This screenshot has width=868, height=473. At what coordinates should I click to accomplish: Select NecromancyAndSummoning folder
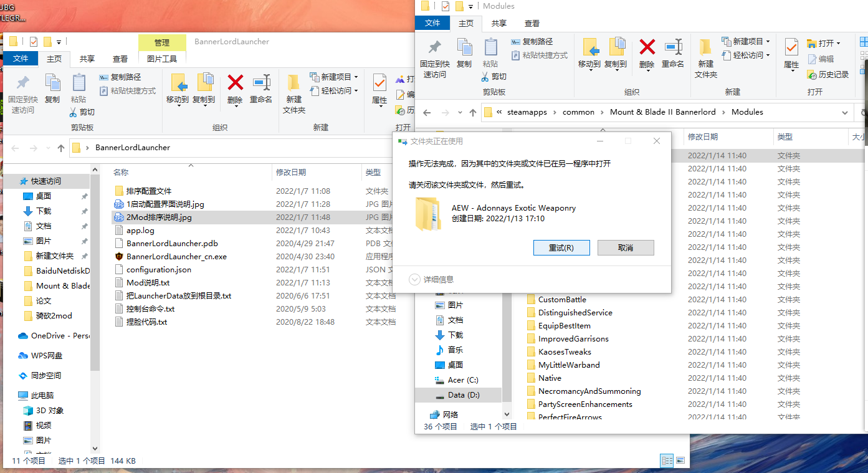coord(589,391)
